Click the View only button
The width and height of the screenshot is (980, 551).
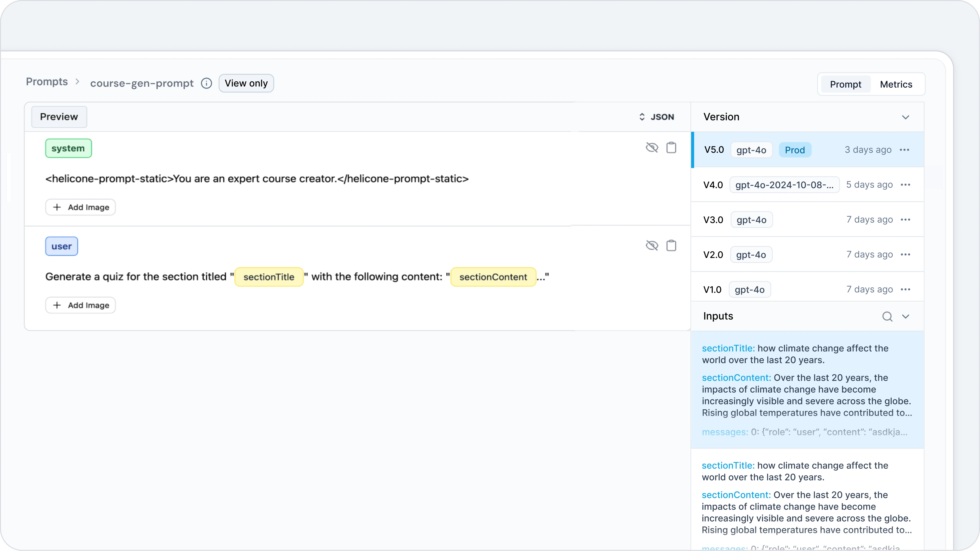[246, 83]
